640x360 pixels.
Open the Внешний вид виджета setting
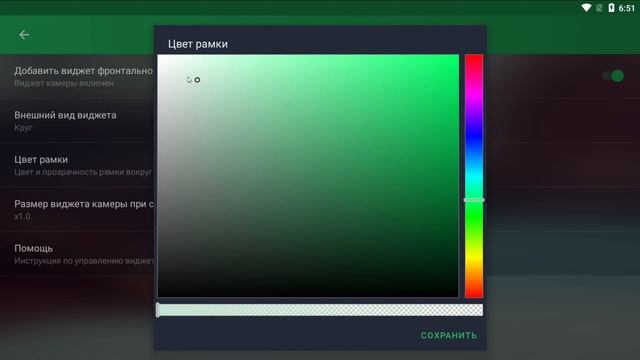[x=77, y=120]
